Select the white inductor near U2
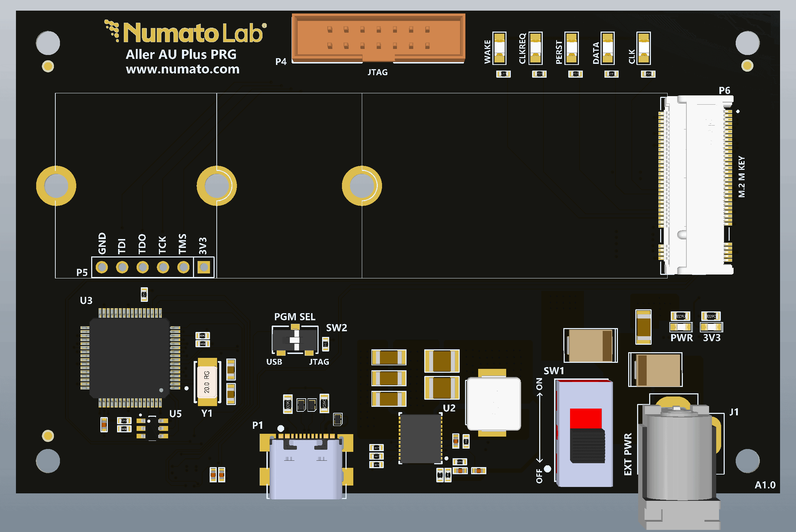 point(493,404)
